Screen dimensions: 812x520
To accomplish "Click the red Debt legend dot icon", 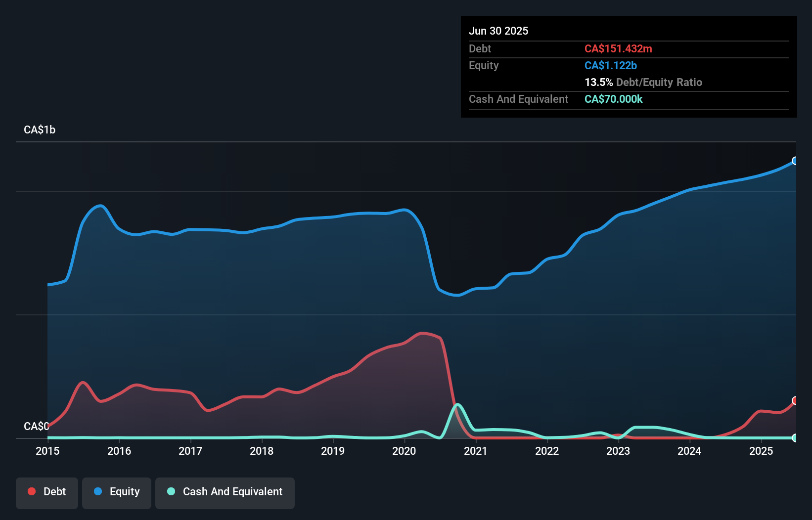I will (x=31, y=491).
